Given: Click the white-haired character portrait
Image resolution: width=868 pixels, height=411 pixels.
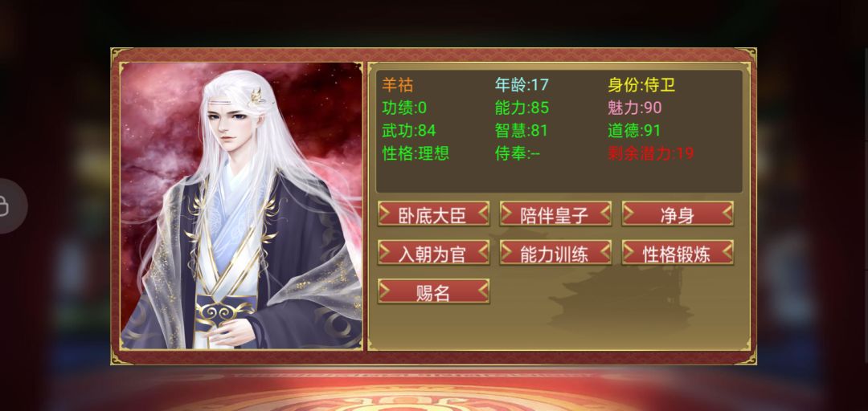Looking at the screenshot, I should 241,205.
